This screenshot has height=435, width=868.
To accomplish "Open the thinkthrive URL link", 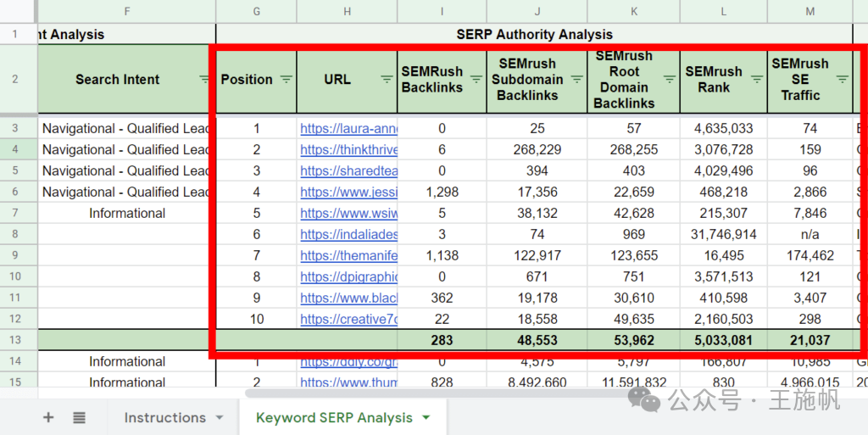I will pyautogui.click(x=348, y=149).
